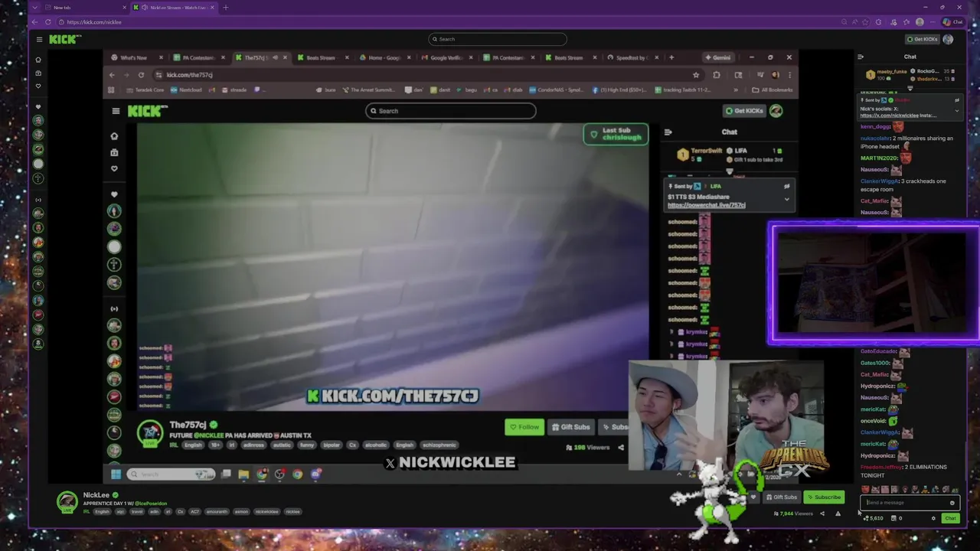
Task: Click the Gemini button in inner browser
Action: pos(718,57)
